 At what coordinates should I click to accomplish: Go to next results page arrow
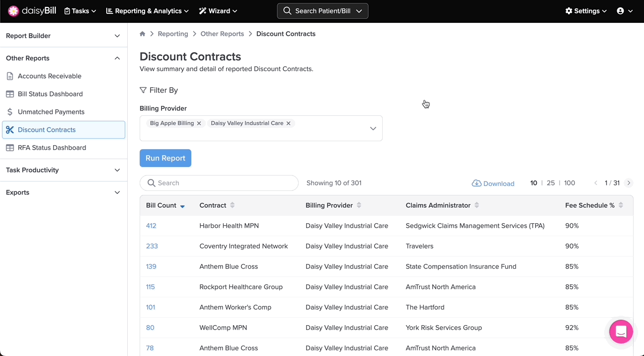[629, 183]
